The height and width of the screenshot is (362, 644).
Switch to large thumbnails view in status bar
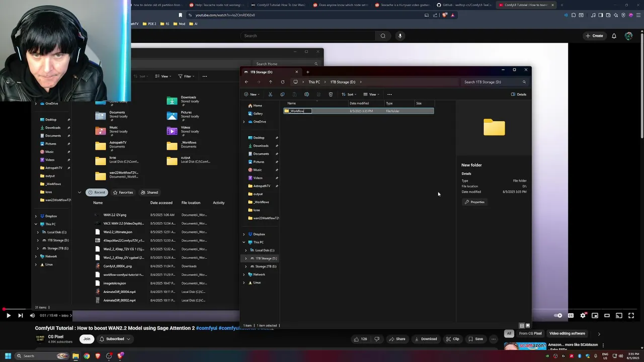coord(527,326)
